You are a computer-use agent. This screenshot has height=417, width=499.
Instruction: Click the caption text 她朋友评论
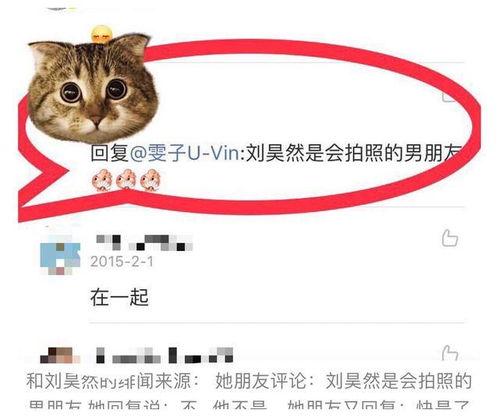point(261,381)
